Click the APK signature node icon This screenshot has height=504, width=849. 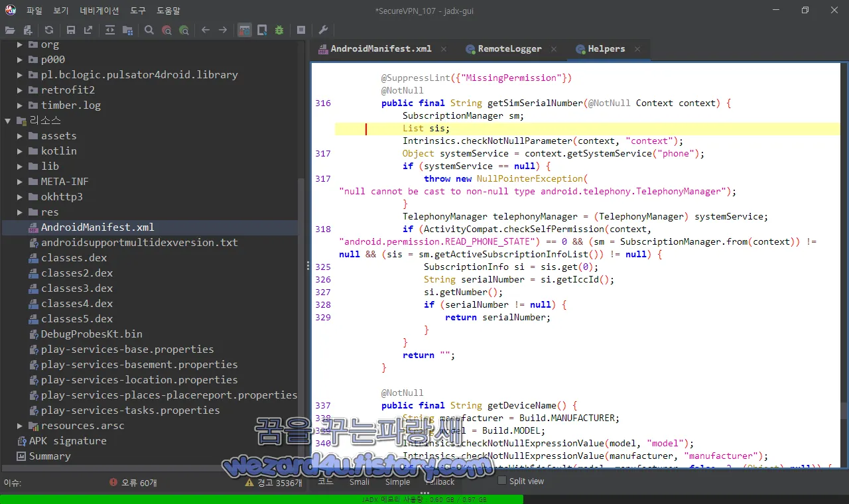point(22,441)
